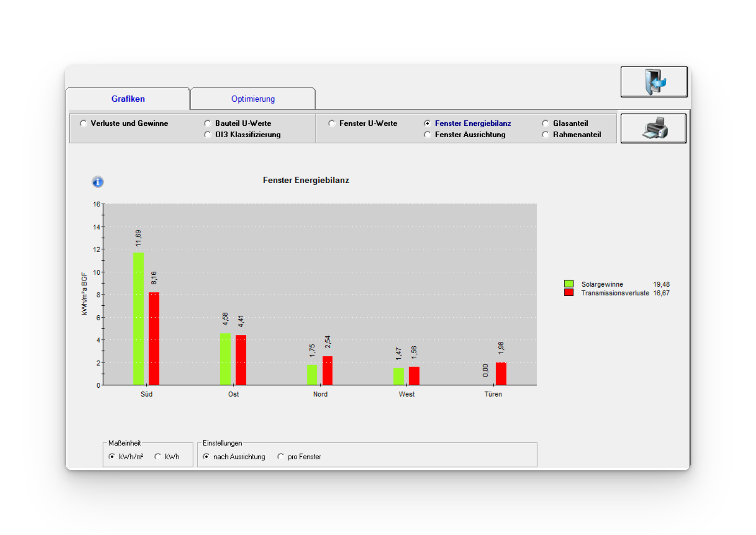The height and width of the screenshot is (535, 756).
Task: Click red Transmissionsverluste legend swatch
Action: 569,293
